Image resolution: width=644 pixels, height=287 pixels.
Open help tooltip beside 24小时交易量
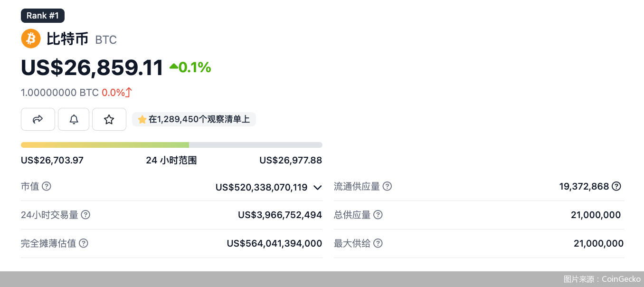(x=85, y=215)
